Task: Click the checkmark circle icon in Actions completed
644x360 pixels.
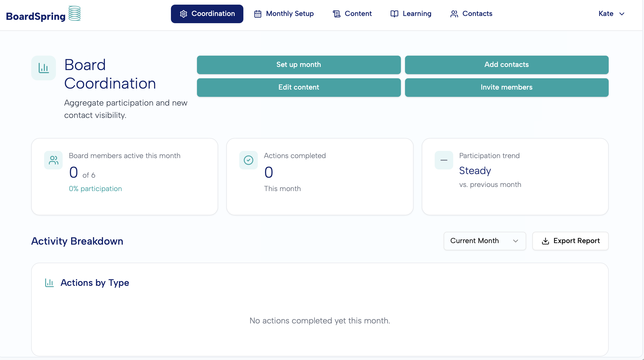Action: pyautogui.click(x=248, y=160)
